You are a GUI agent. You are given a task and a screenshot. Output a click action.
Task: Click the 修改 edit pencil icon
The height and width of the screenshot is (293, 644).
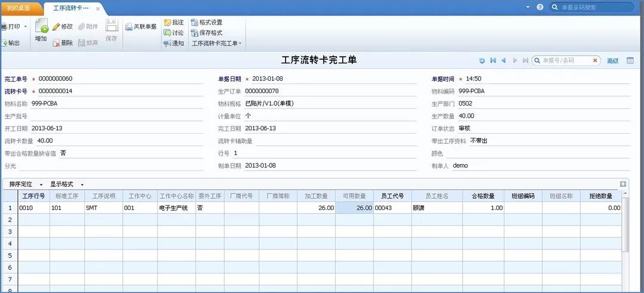pos(56,27)
